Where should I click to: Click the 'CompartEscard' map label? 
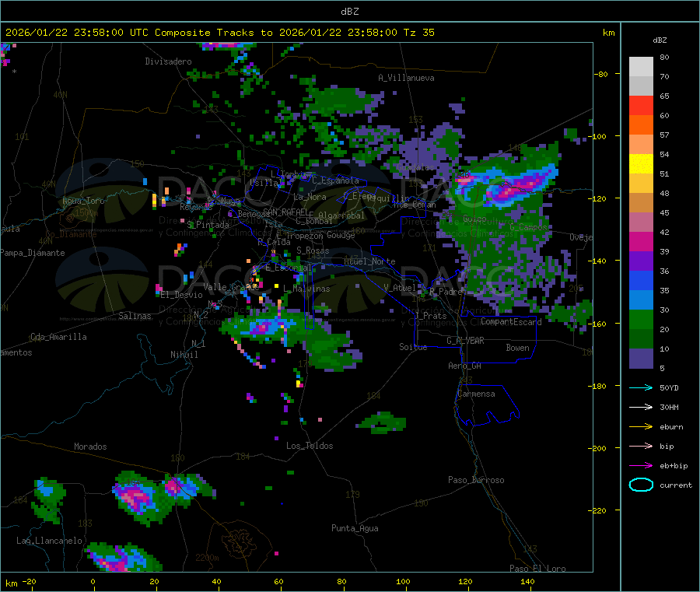click(x=511, y=321)
